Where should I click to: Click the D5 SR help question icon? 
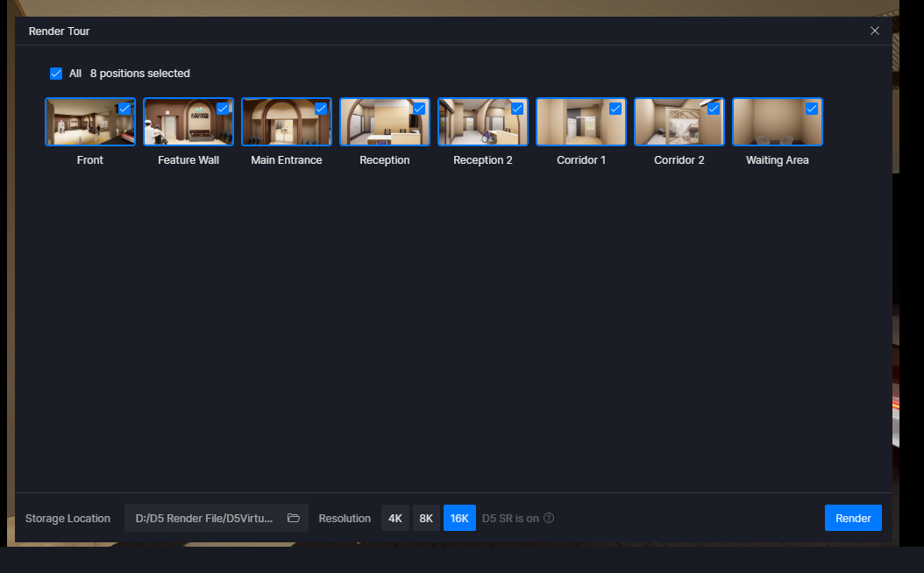tap(549, 518)
